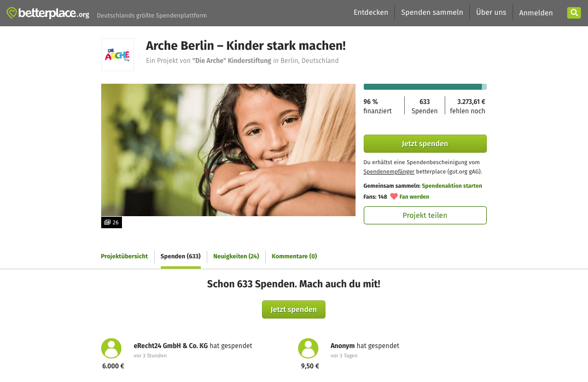The height and width of the screenshot is (382, 588).
Task: Click the Projekt teilen button
Action: click(425, 216)
